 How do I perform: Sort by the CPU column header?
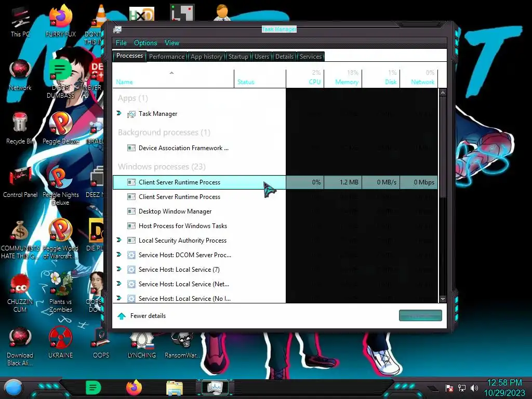305,79
